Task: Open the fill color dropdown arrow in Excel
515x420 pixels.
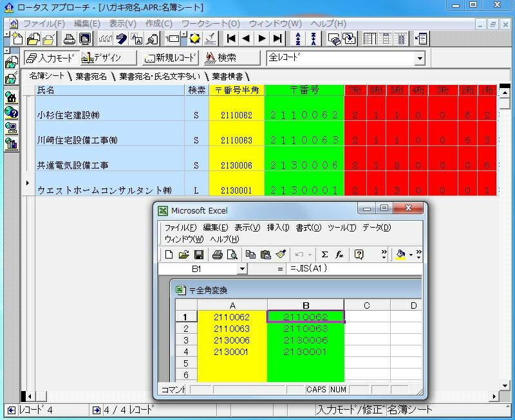Action: [411, 255]
